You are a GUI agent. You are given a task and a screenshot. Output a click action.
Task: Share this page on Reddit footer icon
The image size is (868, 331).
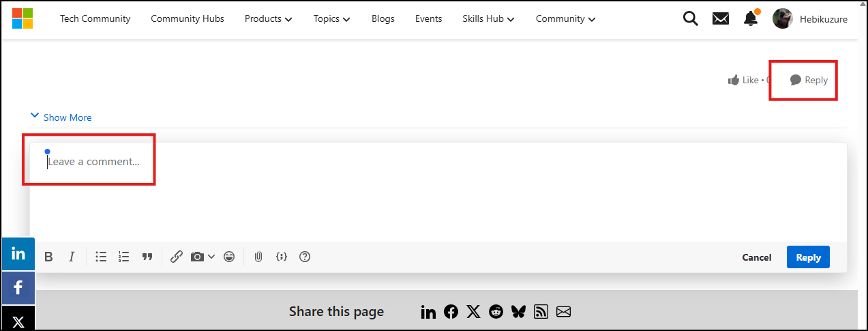tap(496, 312)
